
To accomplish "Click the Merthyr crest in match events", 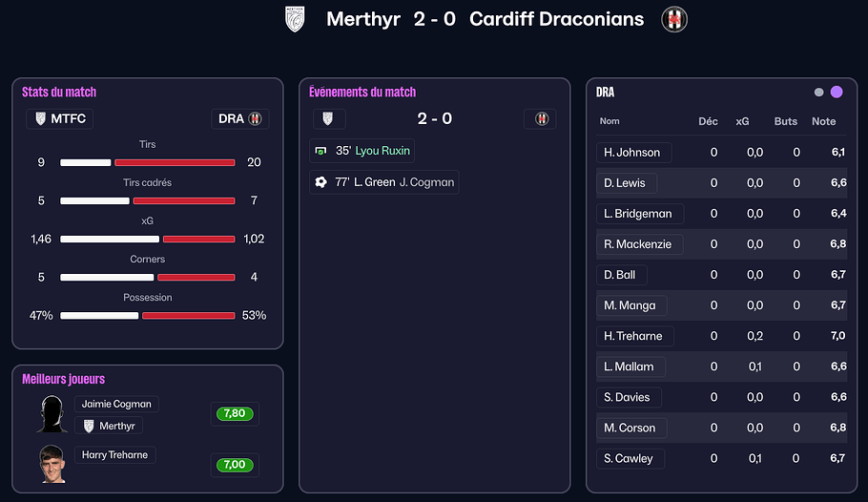I will click(x=329, y=118).
